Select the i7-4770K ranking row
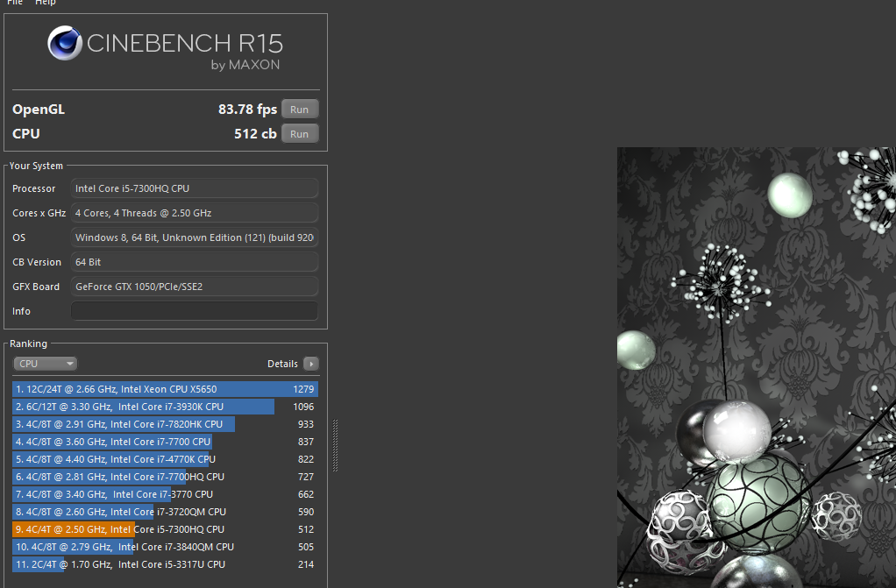 point(165,459)
